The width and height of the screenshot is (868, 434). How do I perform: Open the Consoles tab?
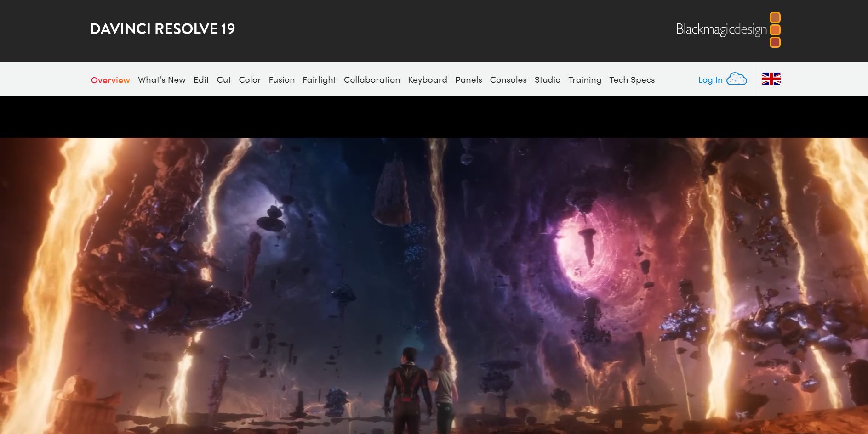(x=508, y=80)
